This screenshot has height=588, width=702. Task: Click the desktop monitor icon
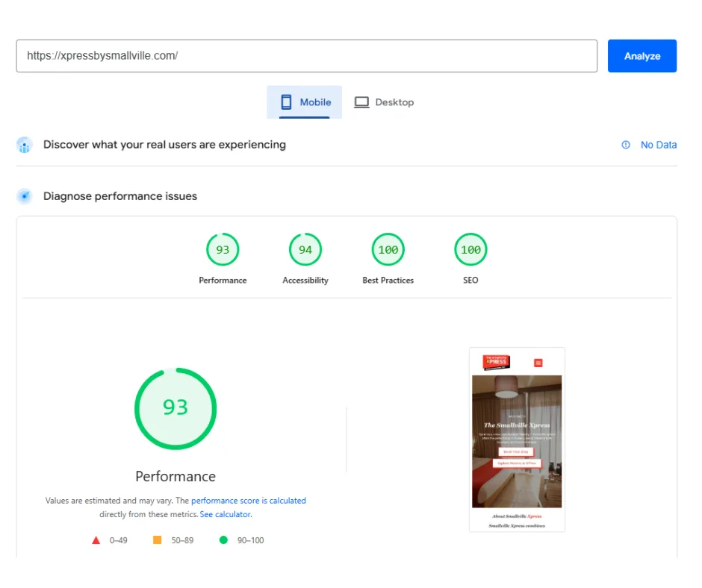(362, 101)
